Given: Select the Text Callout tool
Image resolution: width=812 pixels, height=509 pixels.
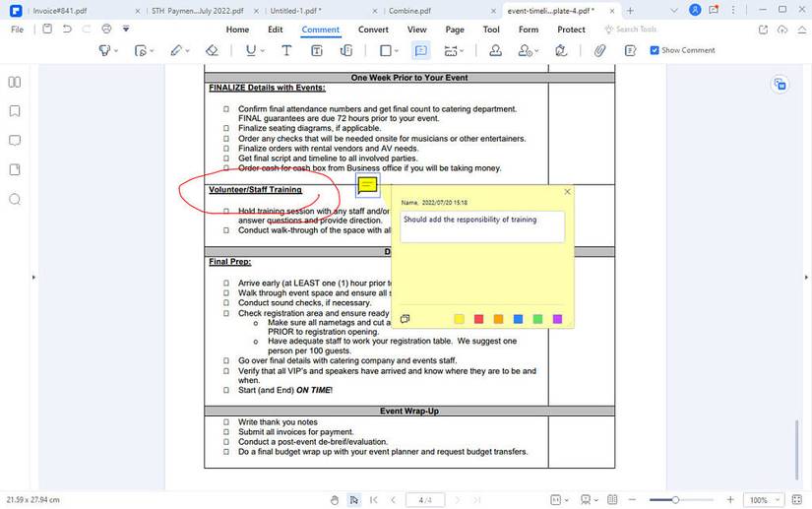Looking at the screenshot, I should (x=346, y=50).
